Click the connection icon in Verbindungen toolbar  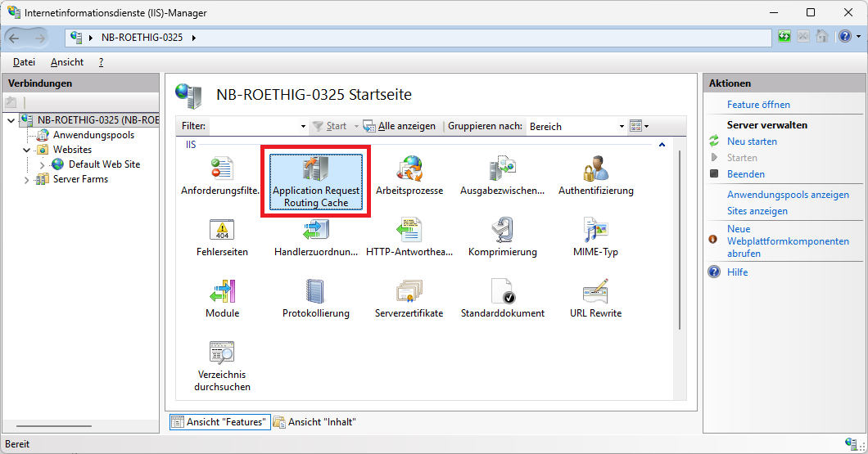tap(11, 101)
